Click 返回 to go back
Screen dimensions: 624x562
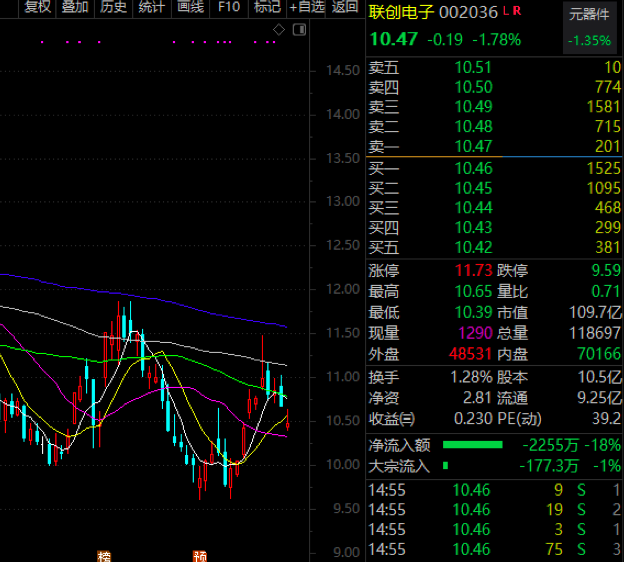(345, 7)
